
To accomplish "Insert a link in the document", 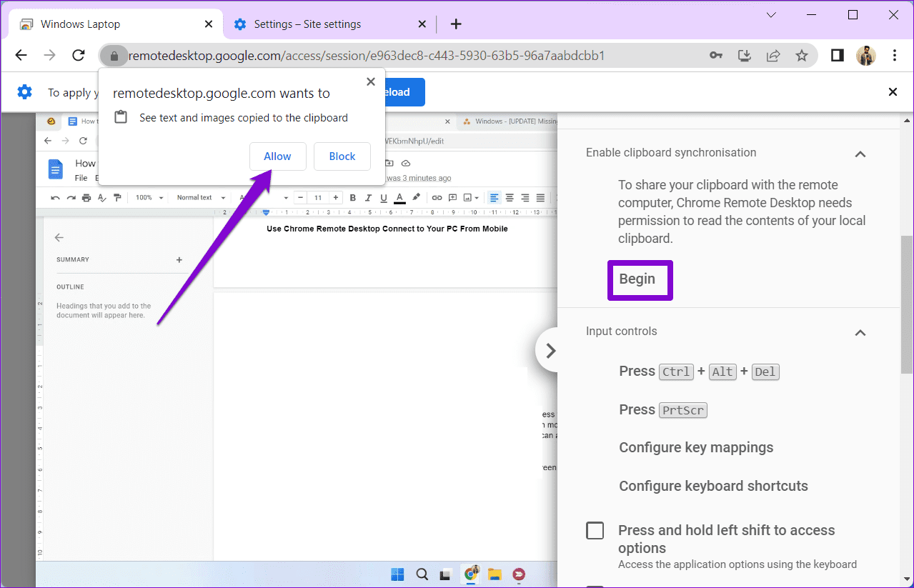I will point(437,197).
